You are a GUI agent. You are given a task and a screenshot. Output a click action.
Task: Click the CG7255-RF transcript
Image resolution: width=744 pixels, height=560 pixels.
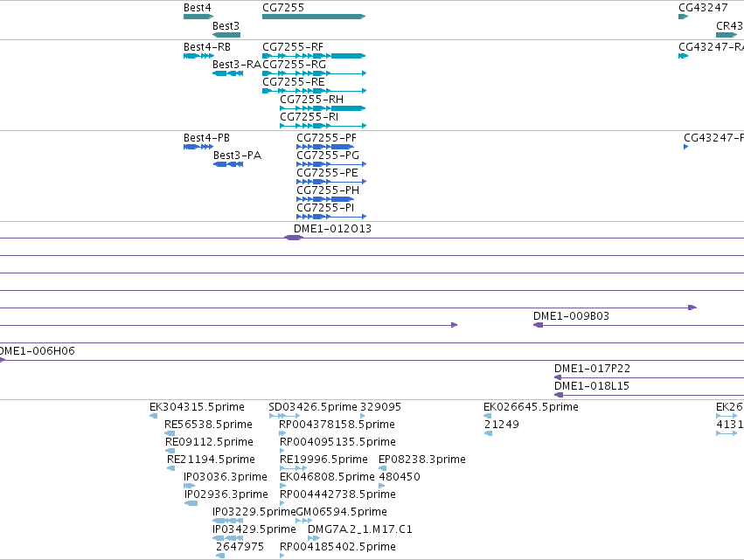tap(314, 56)
